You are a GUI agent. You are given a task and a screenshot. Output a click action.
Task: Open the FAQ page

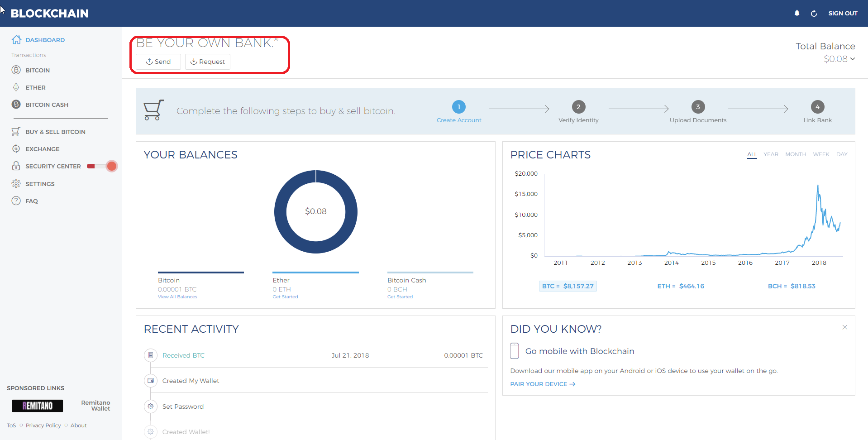(x=32, y=201)
